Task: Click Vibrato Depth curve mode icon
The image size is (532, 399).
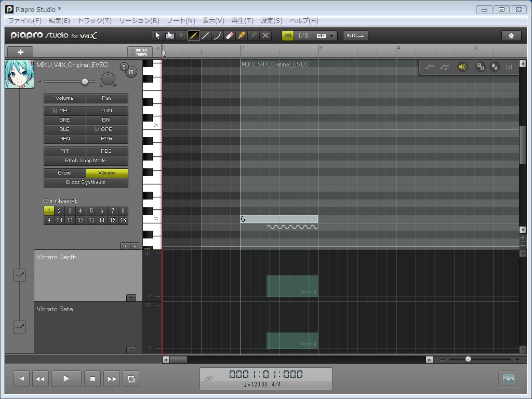Action: 19,275
